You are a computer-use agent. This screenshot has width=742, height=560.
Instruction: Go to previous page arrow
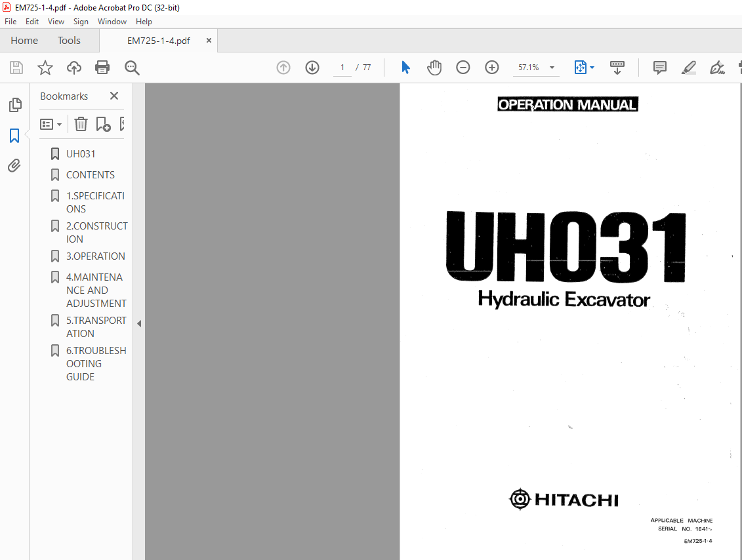click(283, 68)
